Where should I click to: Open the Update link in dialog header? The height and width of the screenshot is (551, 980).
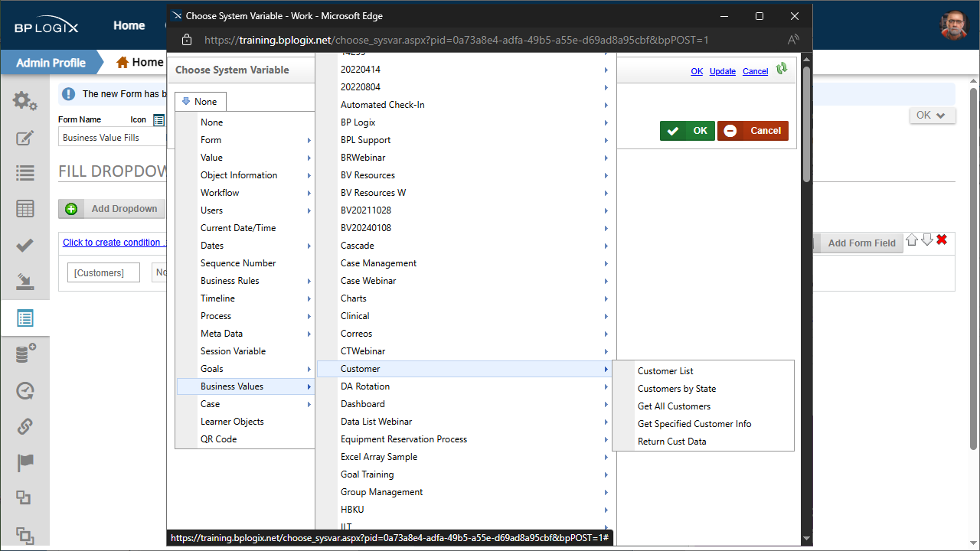point(723,71)
